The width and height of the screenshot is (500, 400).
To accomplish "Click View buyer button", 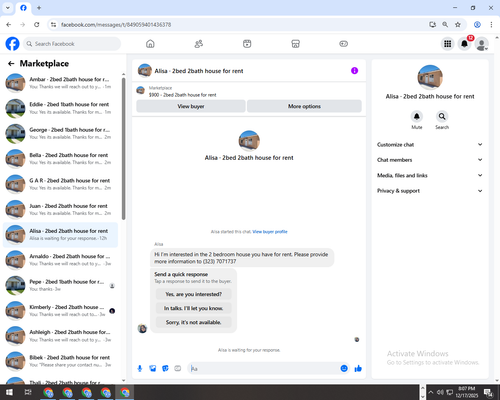I will [x=191, y=106].
